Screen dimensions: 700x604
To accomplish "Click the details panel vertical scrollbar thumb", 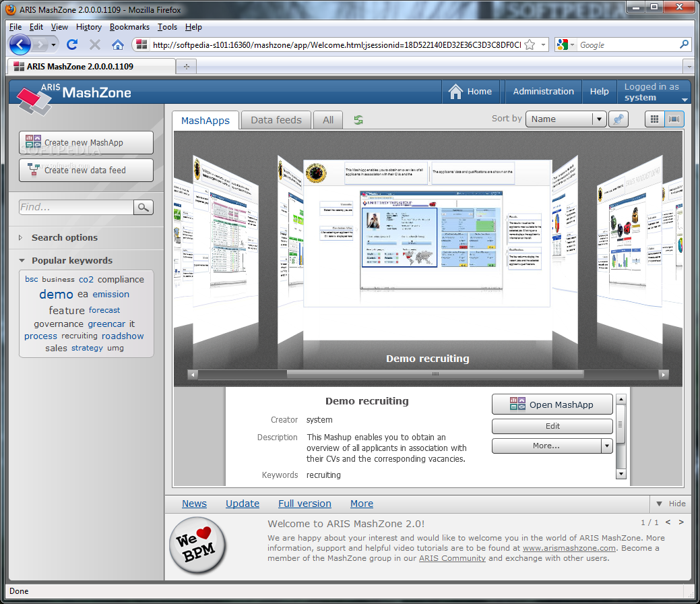I will click(x=621, y=425).
